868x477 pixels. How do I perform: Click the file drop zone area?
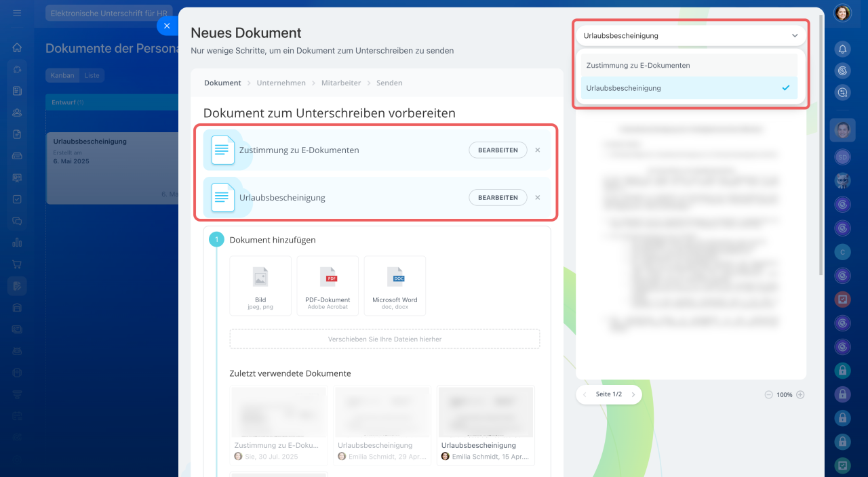[385, 339]
